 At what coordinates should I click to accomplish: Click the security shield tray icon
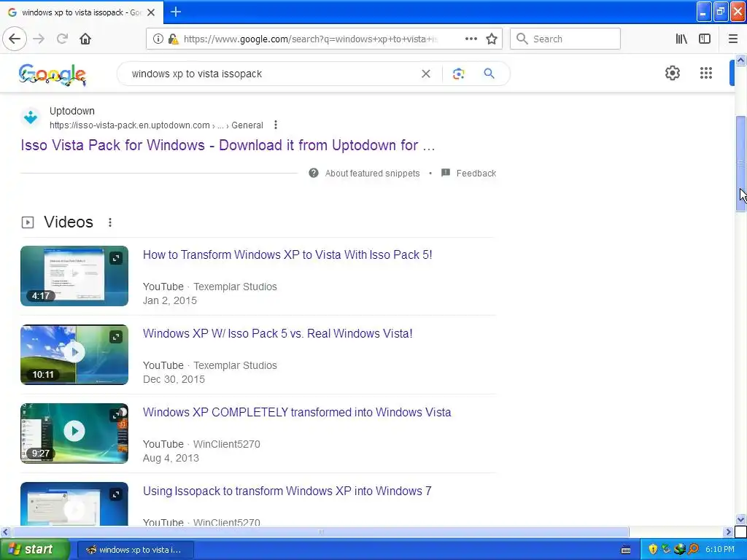653,550
